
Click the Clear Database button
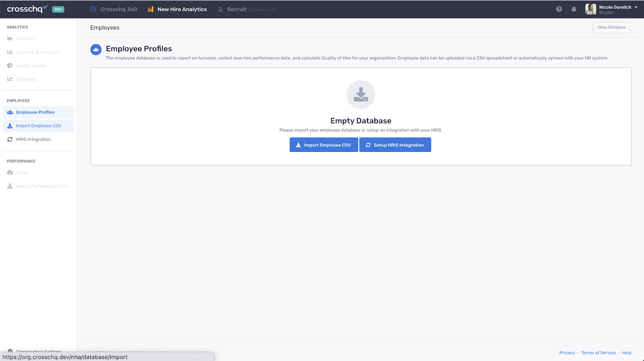[x=611, y=27]
